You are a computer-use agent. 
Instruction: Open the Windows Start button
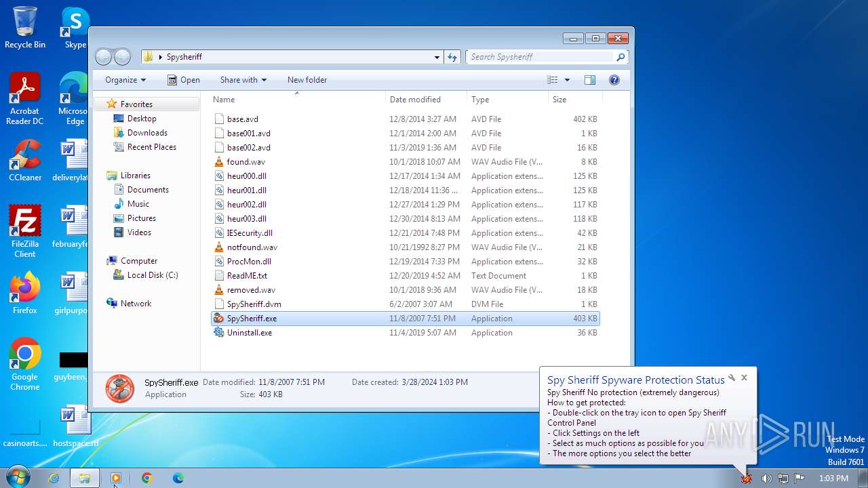pyautogui.click(x=17, y=478)
